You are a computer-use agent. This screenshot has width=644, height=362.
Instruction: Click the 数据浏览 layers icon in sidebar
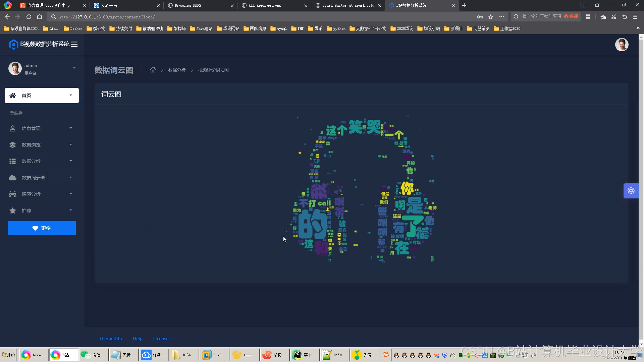[13, 145]
